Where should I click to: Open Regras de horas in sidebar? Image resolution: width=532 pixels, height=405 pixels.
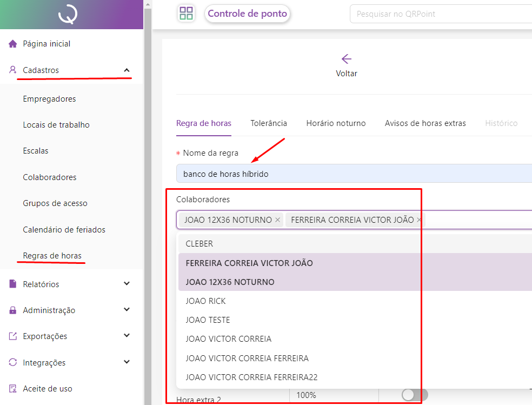pos(52,256)
